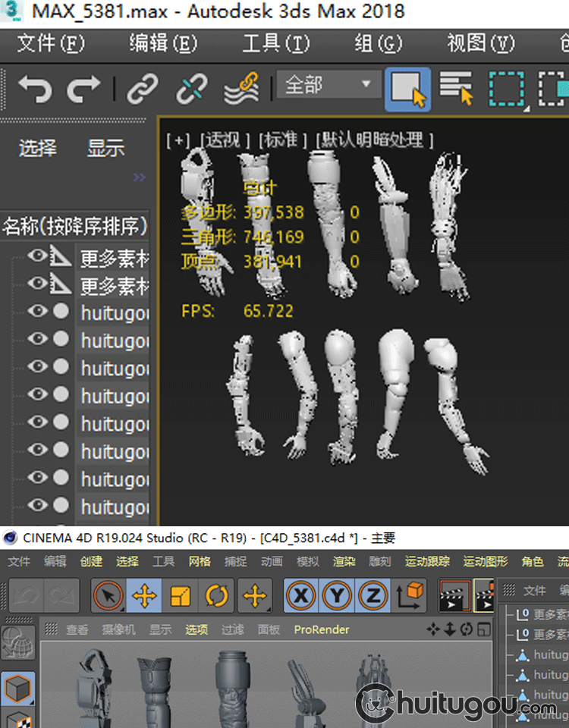569x728 pixels.
Task: Click the triangle count 746,169
Action: point(274,237)
